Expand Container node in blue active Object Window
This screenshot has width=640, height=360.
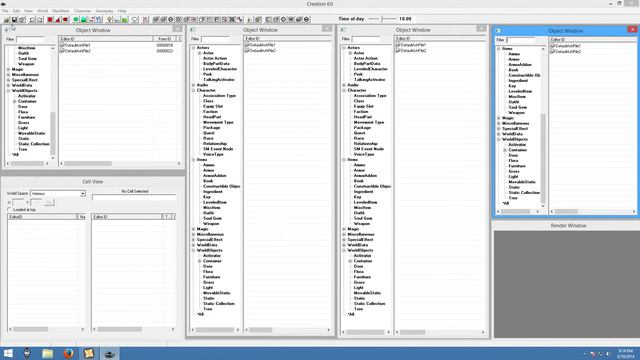click(x=505, y=150)
